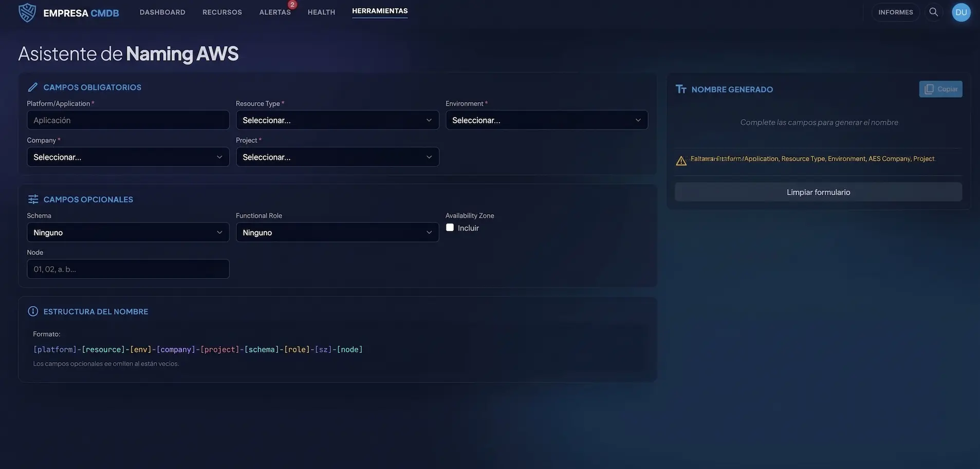The height and width of the screenshot is (469, 980).
Task: Click the text icon beside Nombre Generado
Action: 681,89
